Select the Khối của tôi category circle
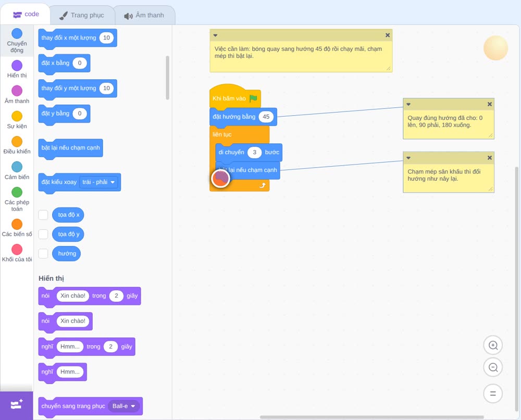 click(x=17, y=249)
